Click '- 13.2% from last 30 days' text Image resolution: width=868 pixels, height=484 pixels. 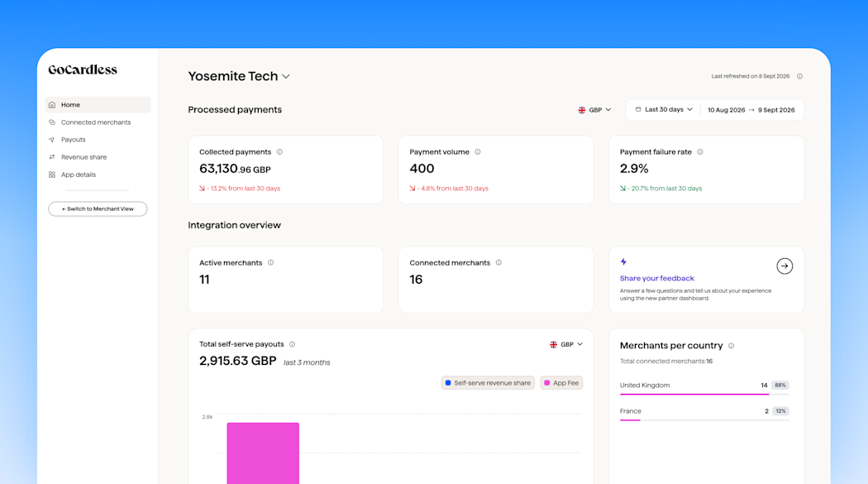244,189
